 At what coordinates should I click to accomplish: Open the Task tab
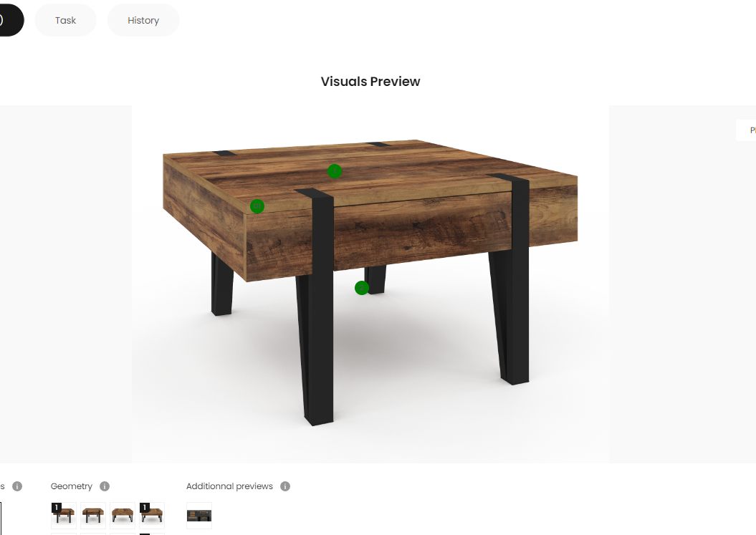click(66, 20)
